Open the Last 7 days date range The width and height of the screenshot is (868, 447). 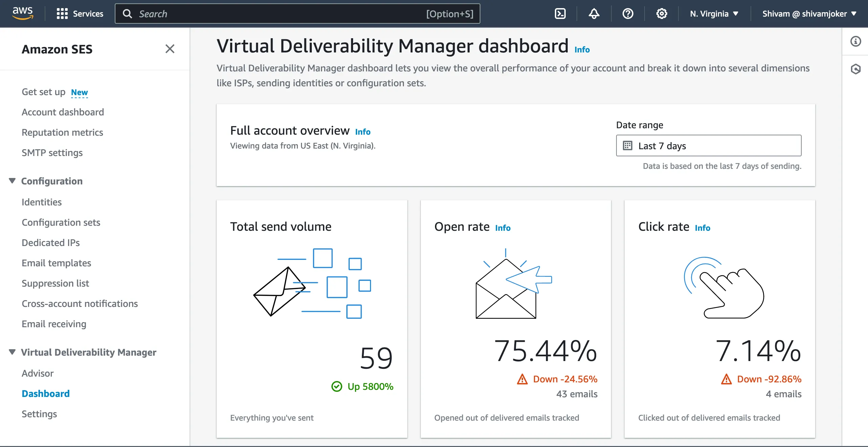pyautogui.click(x=709, y=146)
